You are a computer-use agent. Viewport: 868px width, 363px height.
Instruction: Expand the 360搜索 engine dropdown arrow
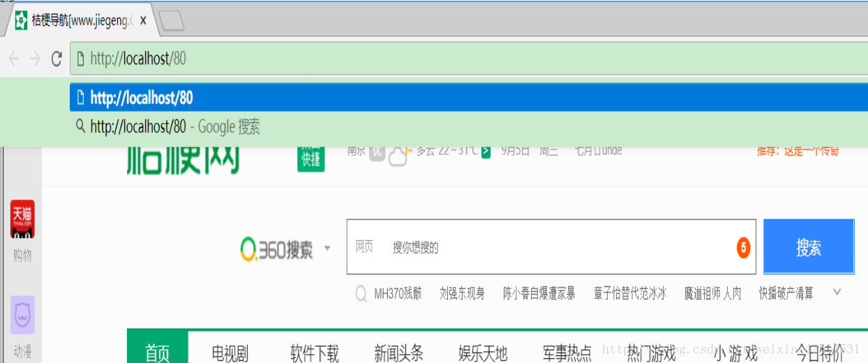tap(327, 249)
